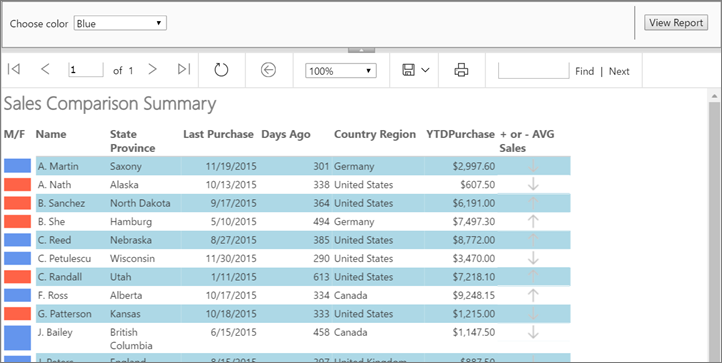Screen dimensions: 722x363
Task: Click the red swatch for G. Patterson
Action: 17,313
